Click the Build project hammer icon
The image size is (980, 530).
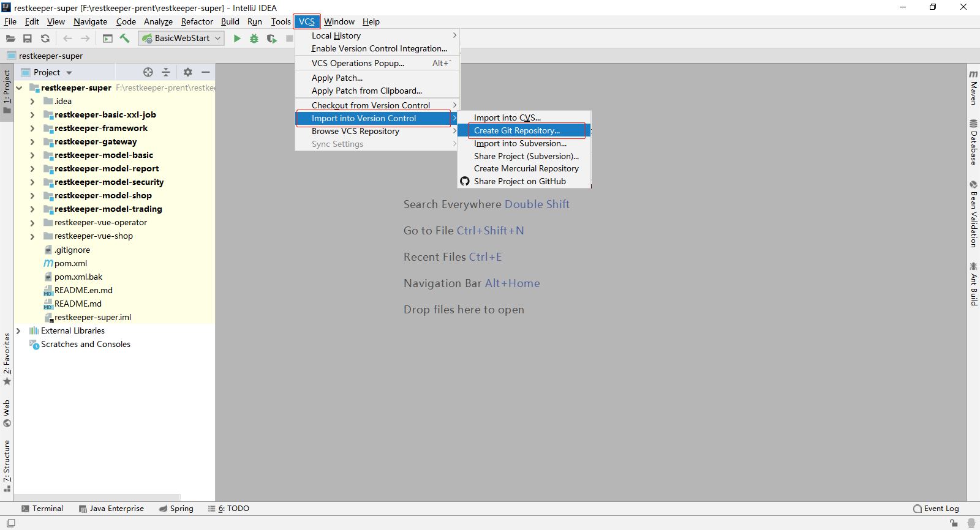(124, 39)
